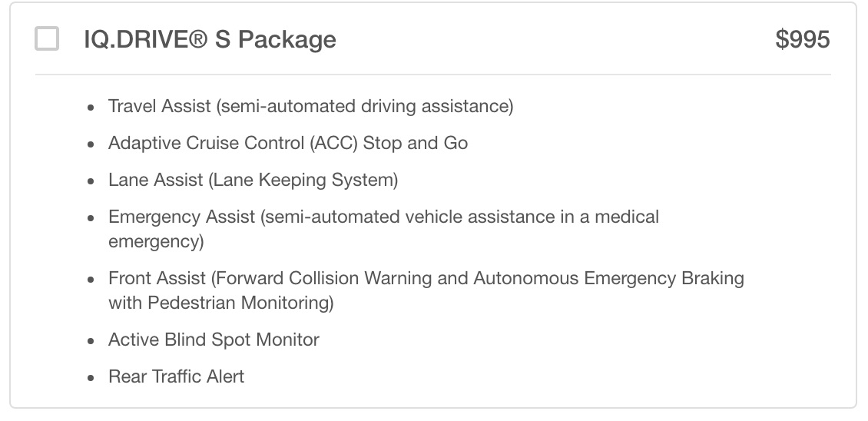Select the Travel Assist feature text

[310, 106]
